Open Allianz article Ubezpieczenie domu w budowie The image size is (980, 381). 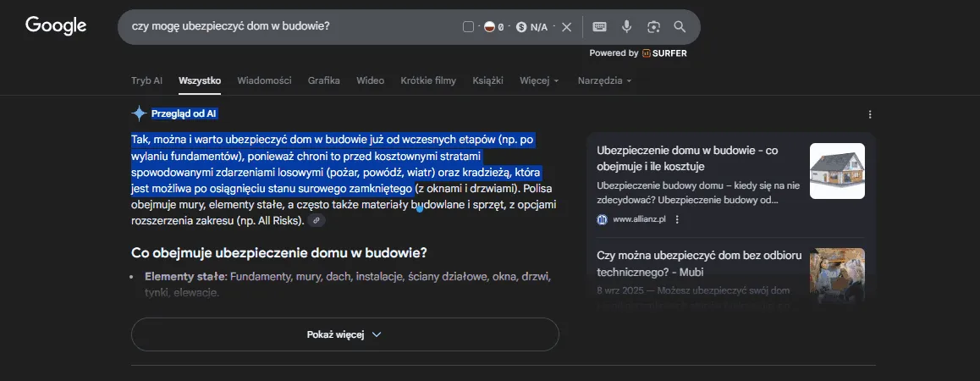point(687,158)
